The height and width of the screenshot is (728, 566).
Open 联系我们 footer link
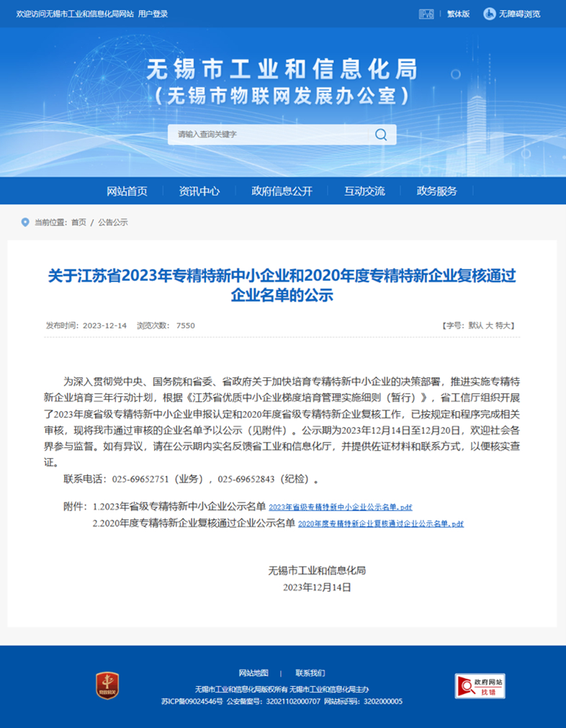tap(310, 673)
